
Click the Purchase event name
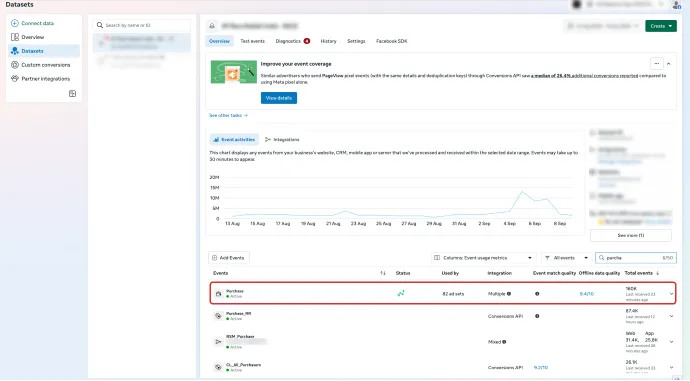pos(235,291)
